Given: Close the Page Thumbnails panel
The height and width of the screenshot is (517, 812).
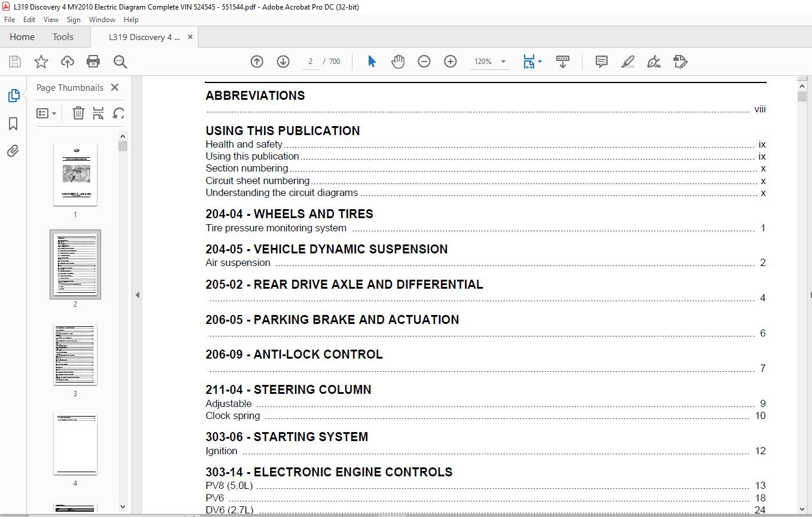Looking at the screenshot, I should [x=115, y=87].
